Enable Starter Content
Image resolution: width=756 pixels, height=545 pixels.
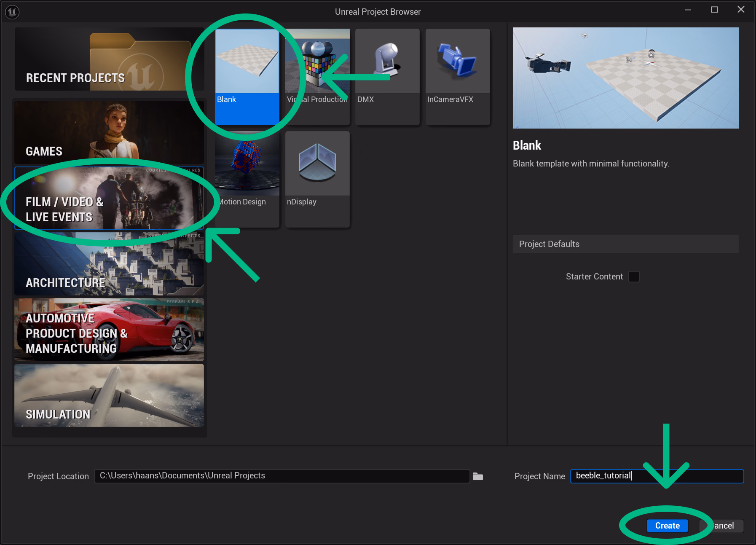coord(634,277)
